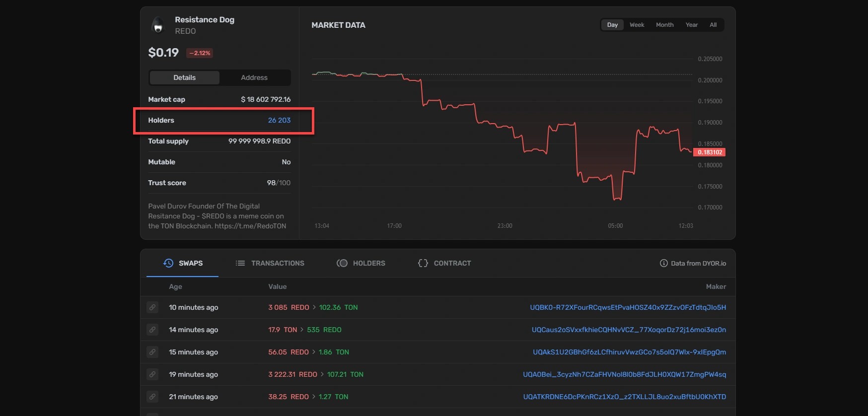The width and height of the screenshot is (868, 416).
Task: Open the 26 203 holders count link
Action: (x=279, y=120)
